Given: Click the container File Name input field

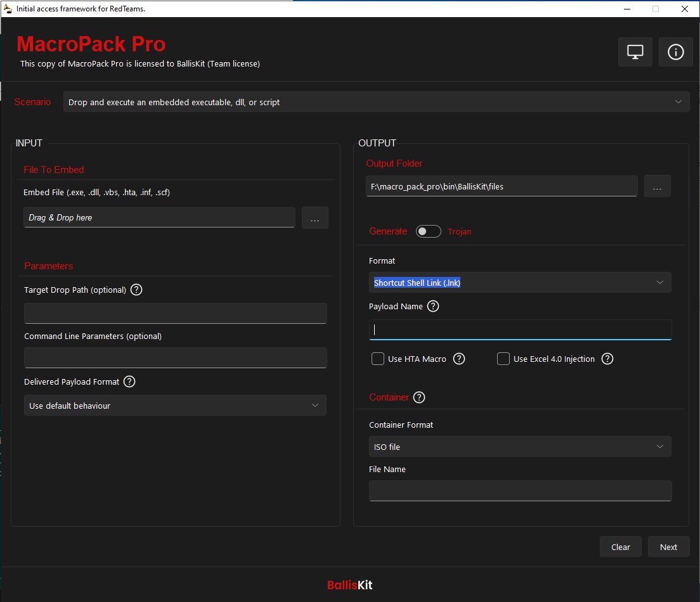Looking at the screenshot, I should pos(520,491).
